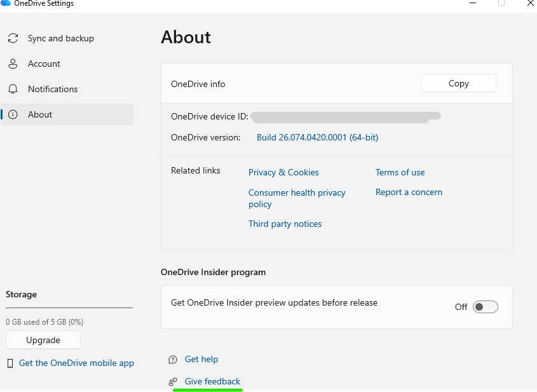
Task: Click the 'OneDrive info' label
Action: (198, 84)
